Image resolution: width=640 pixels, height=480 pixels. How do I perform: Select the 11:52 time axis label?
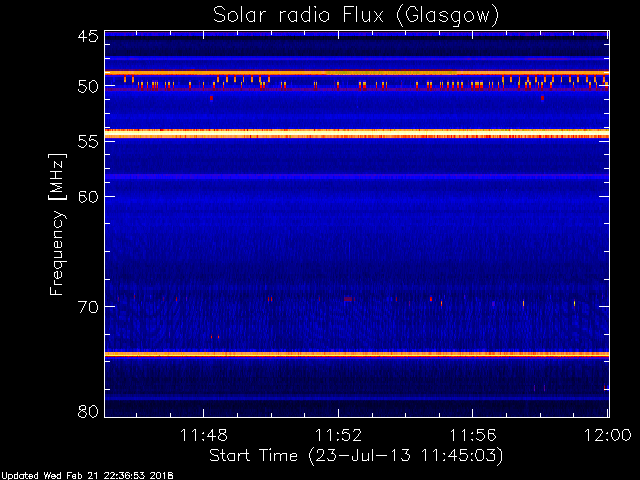(x=338, y=435)
